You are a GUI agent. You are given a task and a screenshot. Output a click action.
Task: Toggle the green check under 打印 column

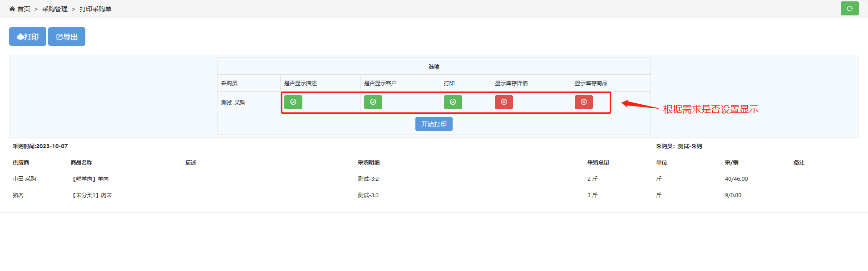(453, 102)
